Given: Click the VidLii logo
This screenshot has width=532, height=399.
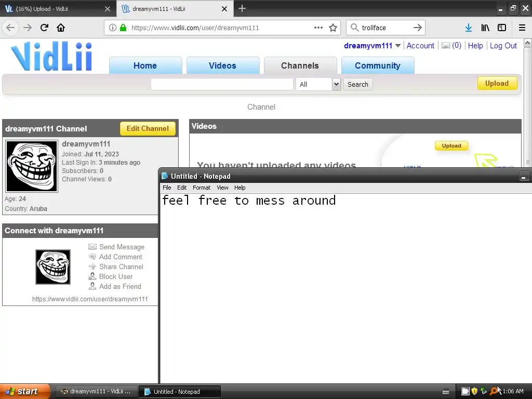Looking at the screenshot, I should point(51,56).
